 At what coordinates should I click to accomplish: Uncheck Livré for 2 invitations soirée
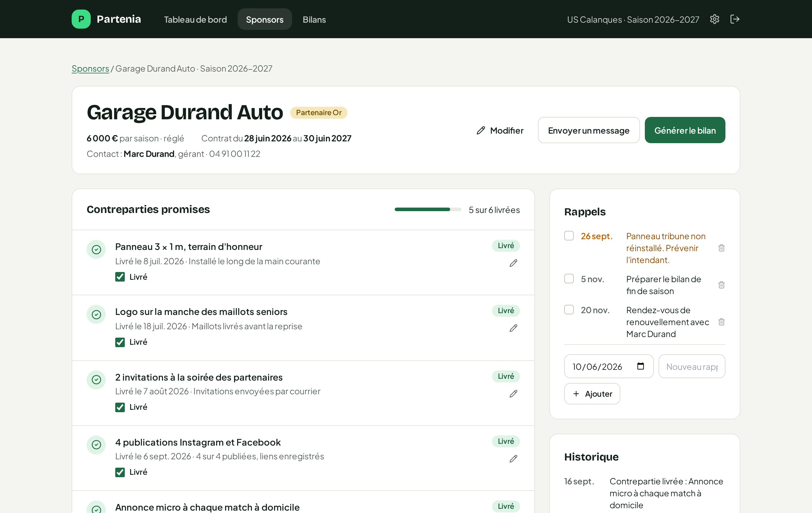click(120, 407)
